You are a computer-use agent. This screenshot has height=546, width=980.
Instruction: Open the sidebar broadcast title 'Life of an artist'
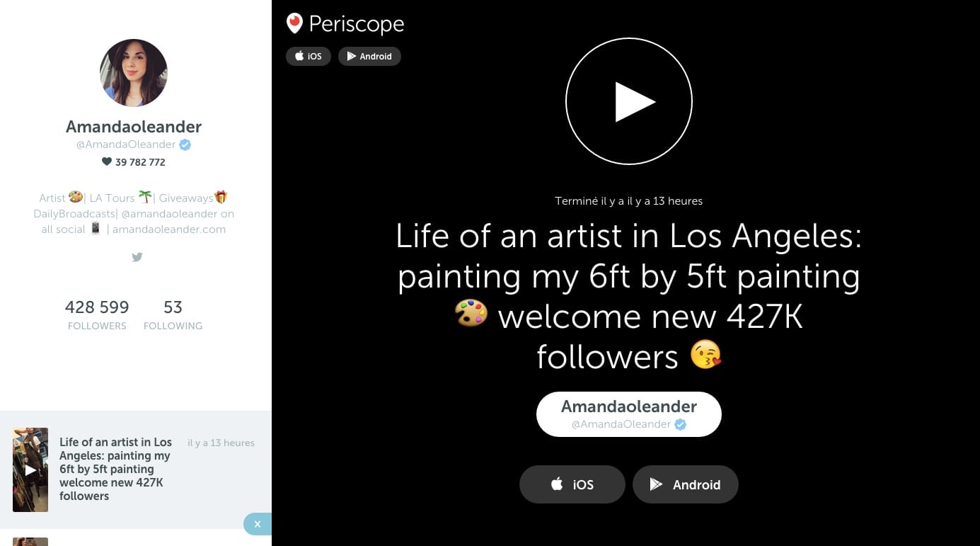pyautogui.click(x=115, y=469)
